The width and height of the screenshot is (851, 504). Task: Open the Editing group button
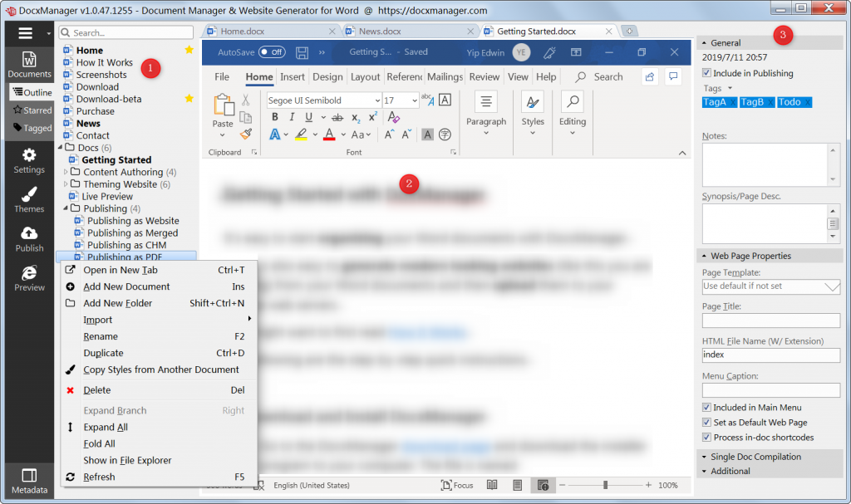[573, 115]
